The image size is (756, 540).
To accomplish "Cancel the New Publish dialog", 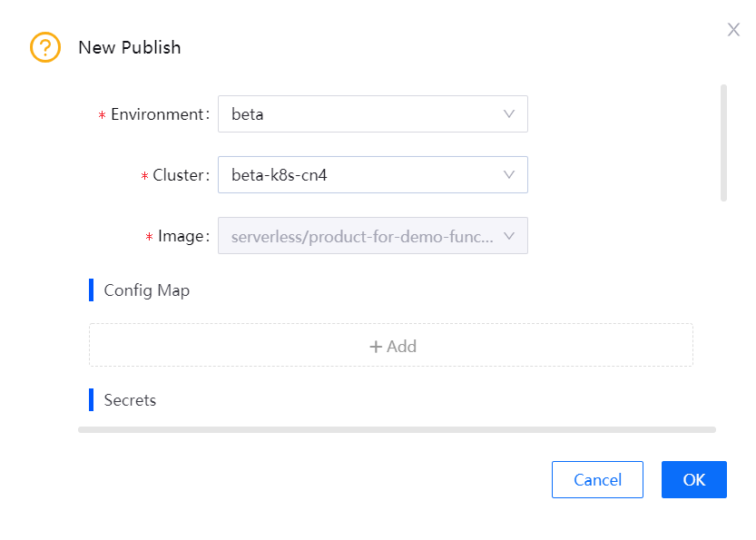I will [597, 479].
